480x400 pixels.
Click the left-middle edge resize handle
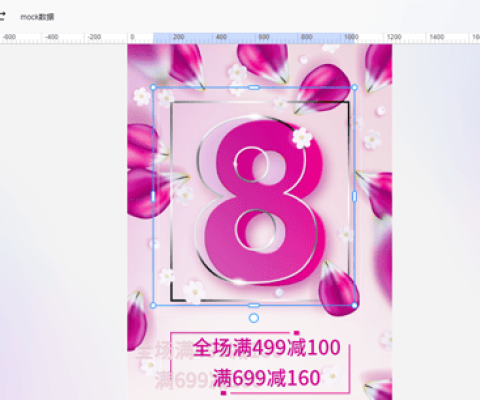[153, 196]
